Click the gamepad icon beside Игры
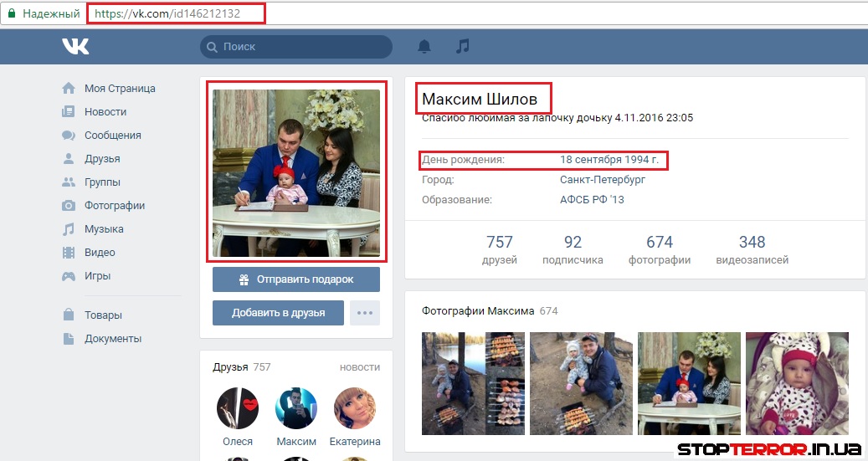868x461 pixels. [x=69, y=275]
